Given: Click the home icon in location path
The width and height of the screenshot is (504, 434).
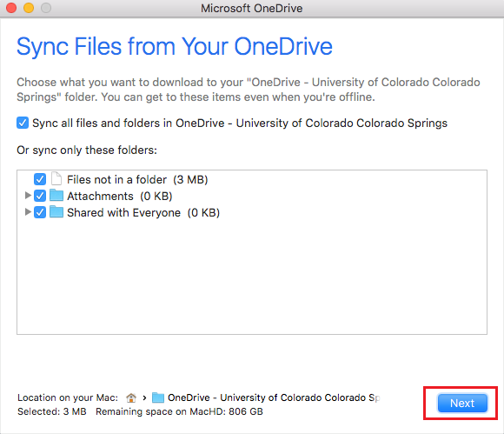Looking at the screenshot, I should [131, 397].
